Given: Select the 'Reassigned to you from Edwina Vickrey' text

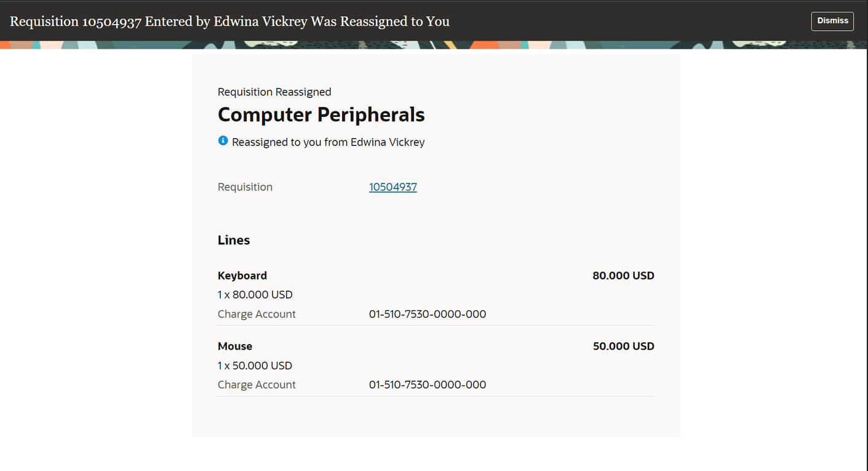Looking at the screenshot, I should [x=328, y=142].
